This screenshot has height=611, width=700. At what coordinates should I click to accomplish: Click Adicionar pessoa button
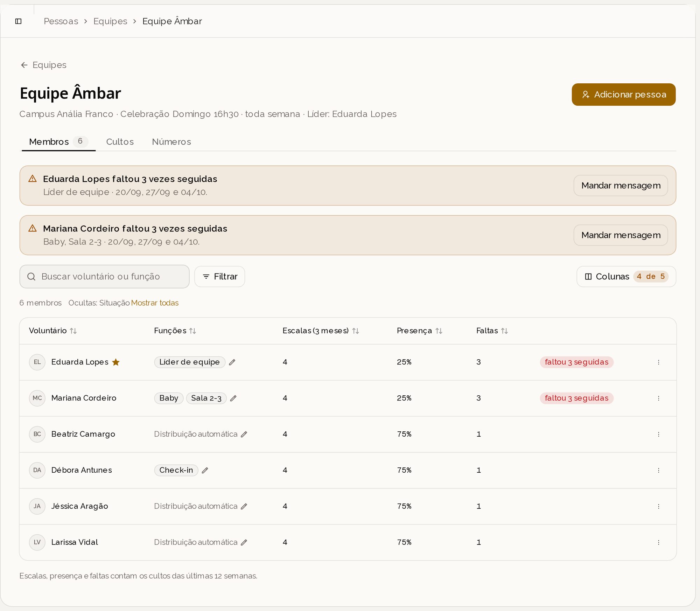[x=624, y=95]
